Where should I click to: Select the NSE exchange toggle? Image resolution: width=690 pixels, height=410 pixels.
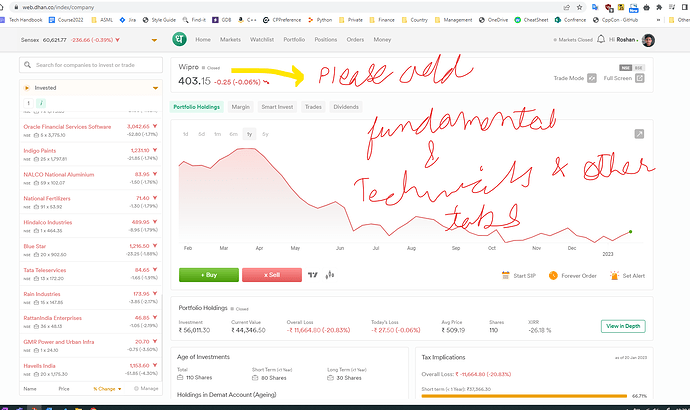pyautogui.click(x=625, y=68)
